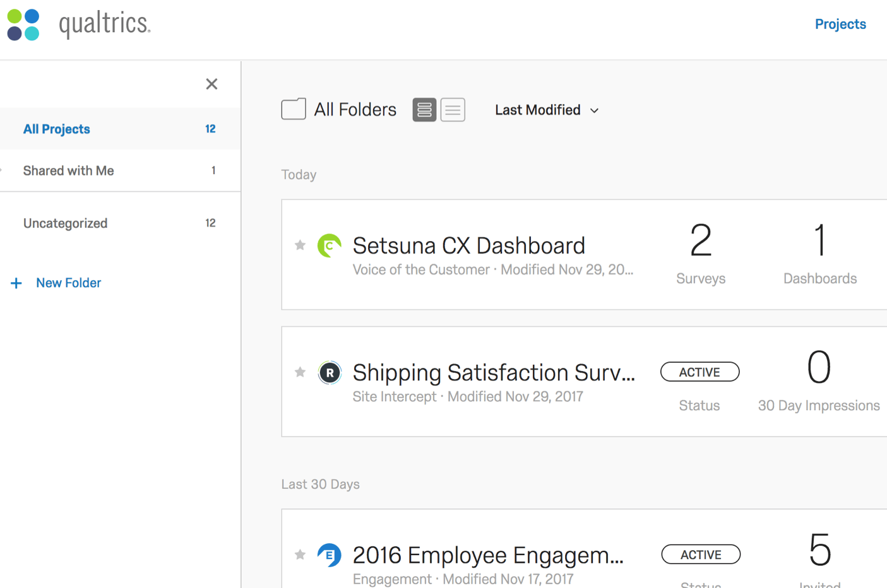Click Uncategorized count 12
Screen dimensions: 887x588
pyautogui.click(x=210, y=223)
